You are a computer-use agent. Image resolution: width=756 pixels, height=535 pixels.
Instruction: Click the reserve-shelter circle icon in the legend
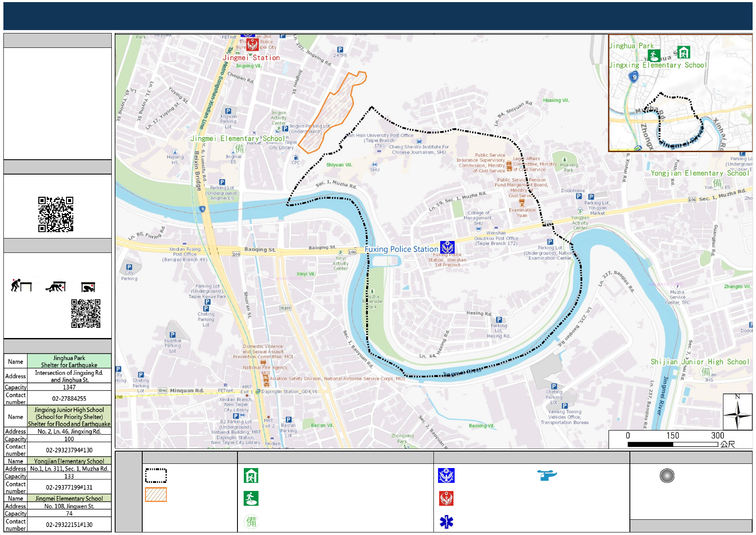coord(251,521)
